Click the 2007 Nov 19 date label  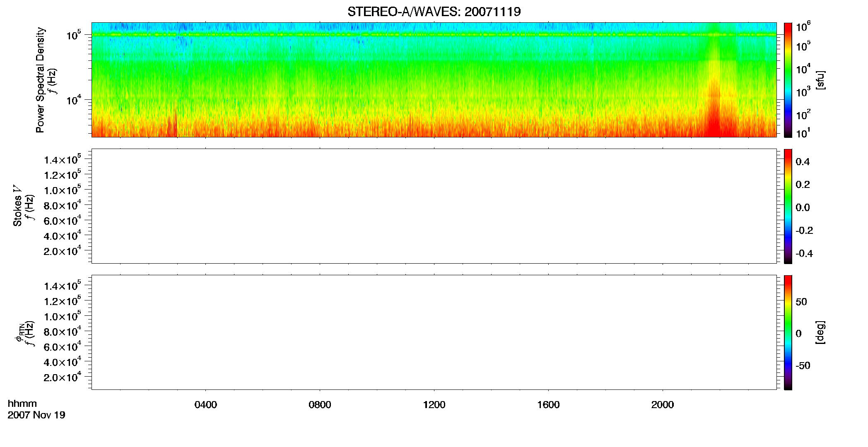pos(36,415)
